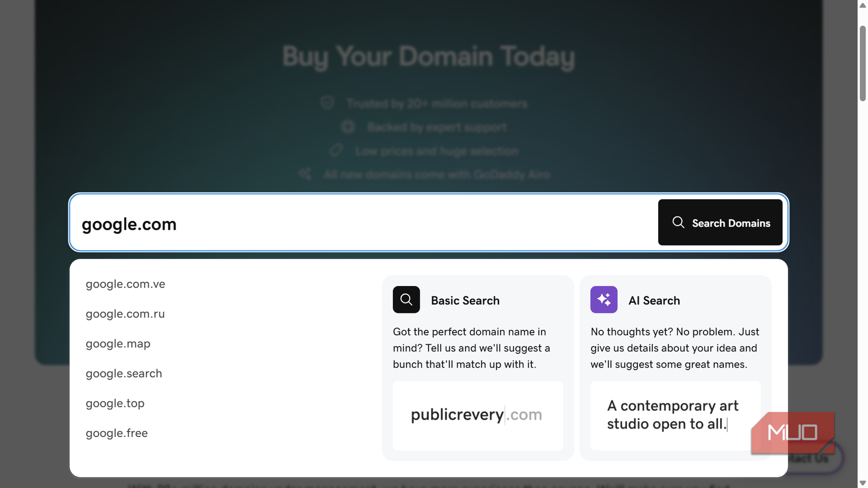Pick the google.free suggestion
This screenshot has height=488, width=868.
(116, 433)
